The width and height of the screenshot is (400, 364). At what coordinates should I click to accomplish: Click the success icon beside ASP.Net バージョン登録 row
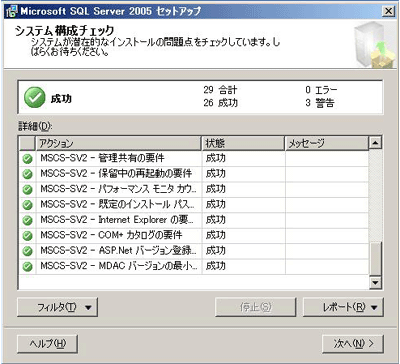coord(27,251)
